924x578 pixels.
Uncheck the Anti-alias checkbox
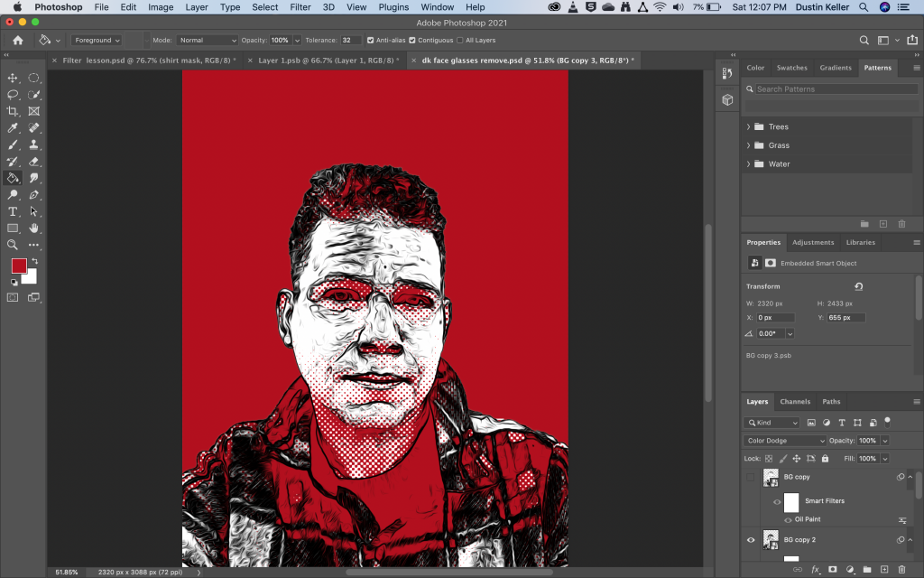pos(371,41)
